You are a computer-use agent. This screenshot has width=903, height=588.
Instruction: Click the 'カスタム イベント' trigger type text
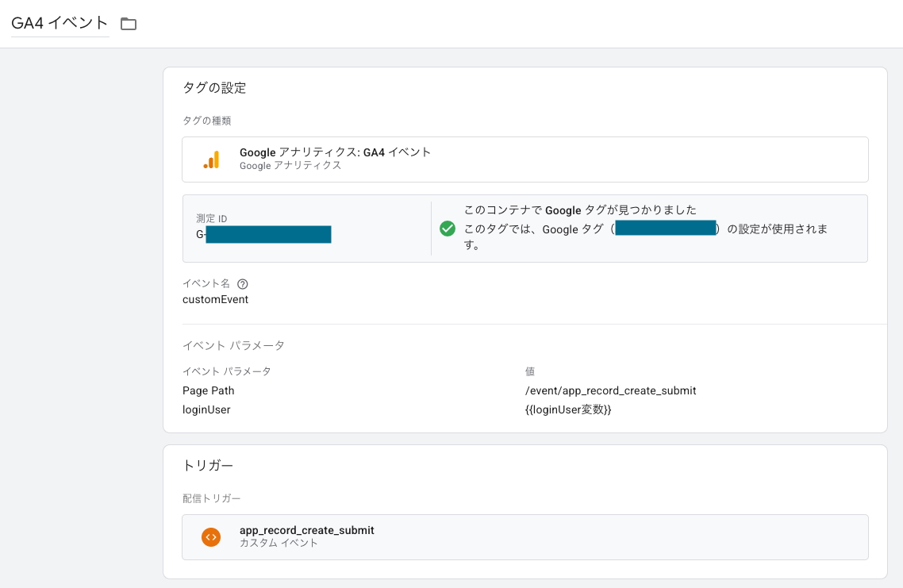tap(279, 543)
